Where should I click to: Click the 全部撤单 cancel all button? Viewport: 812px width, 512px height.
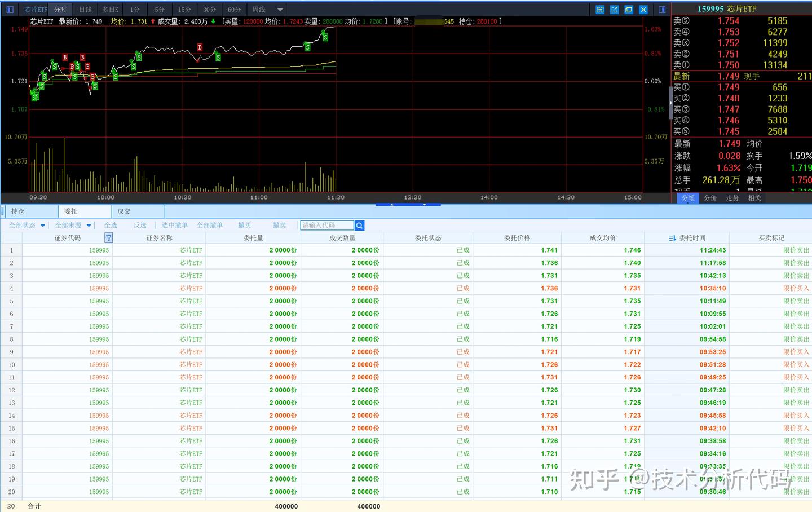210,226
